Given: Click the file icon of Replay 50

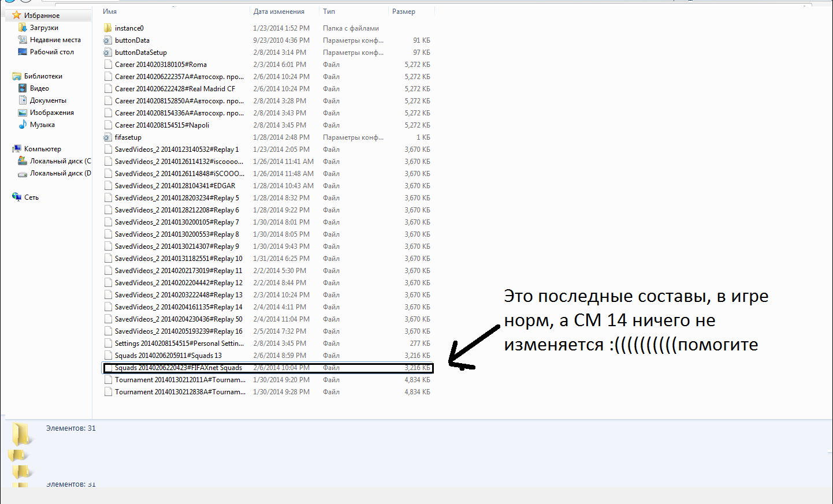Looking at the screenshot, I should click(107, 319).
